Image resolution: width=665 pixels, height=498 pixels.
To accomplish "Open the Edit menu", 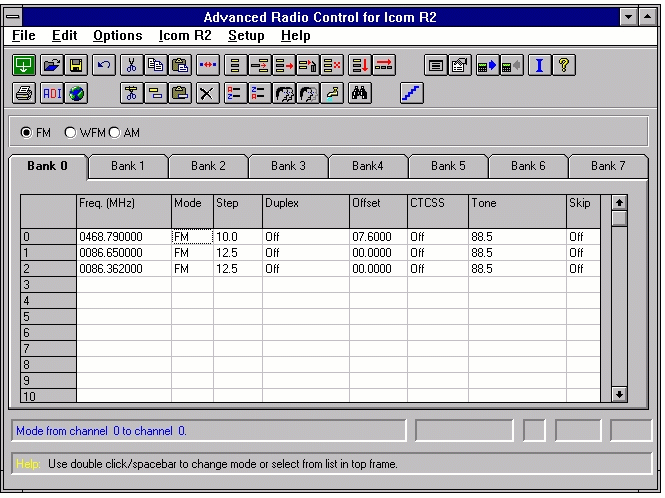I will click(x=64, y=36).
